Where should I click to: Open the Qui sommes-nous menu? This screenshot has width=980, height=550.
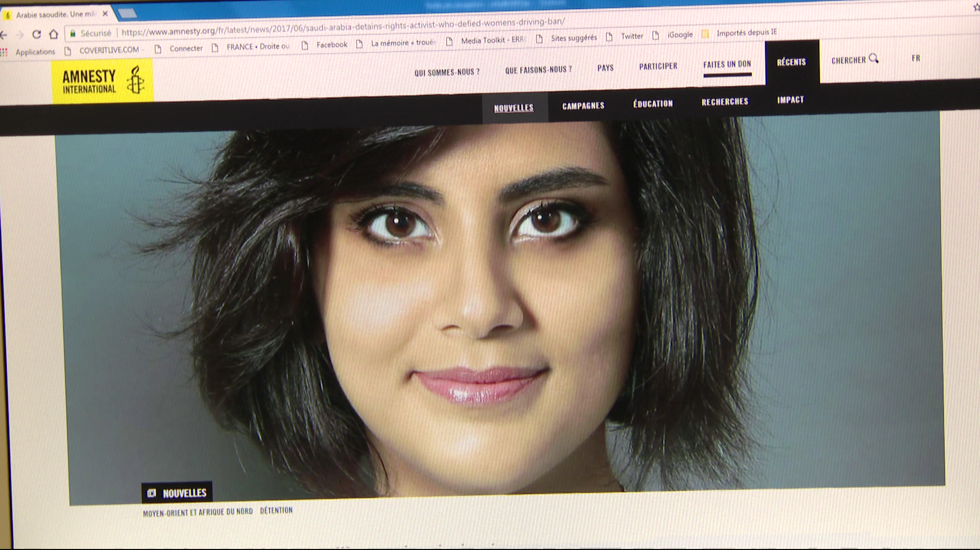447,72
